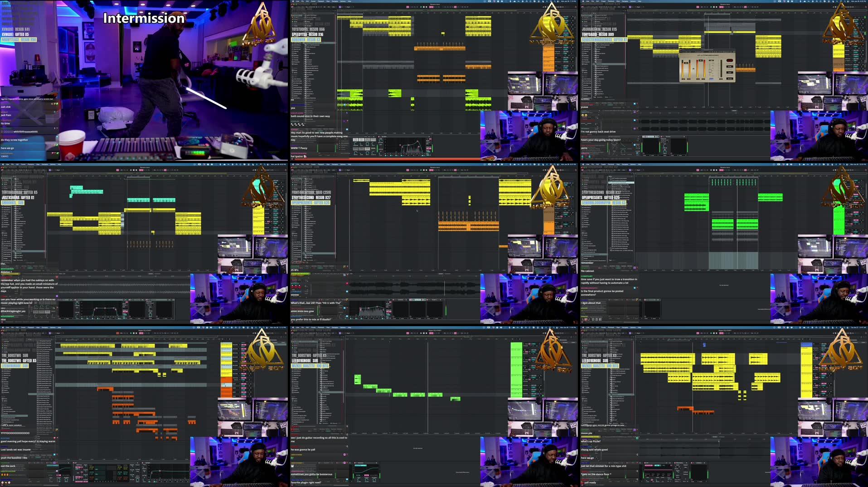Toggle the EQ Eight device activator switch
This screenshot has height=487, width=868.
pyautogui.click(x=379, y=136)
